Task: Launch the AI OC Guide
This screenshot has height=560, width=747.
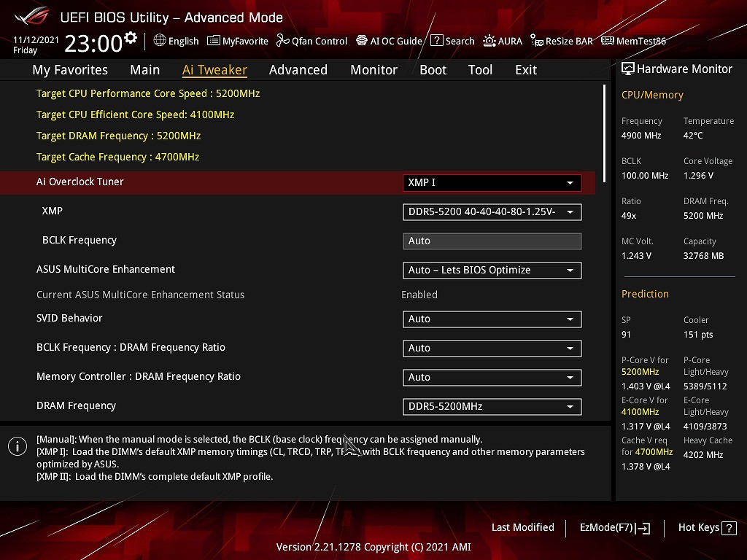Action: point(389,41)
